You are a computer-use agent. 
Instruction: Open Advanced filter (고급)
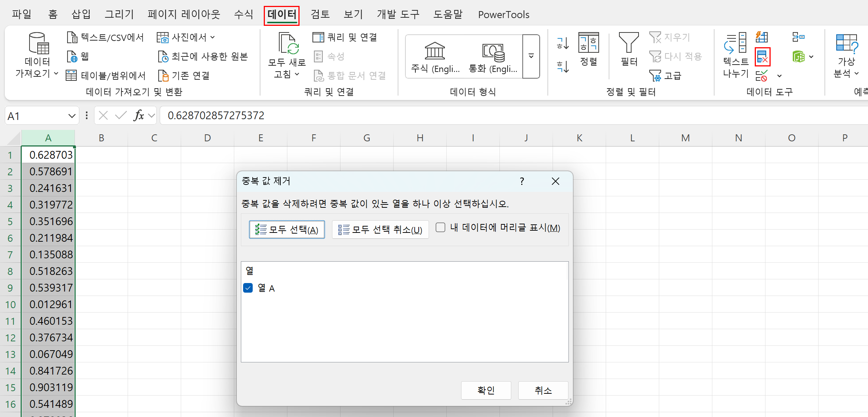pyautogui.click(x=667, y=75)
